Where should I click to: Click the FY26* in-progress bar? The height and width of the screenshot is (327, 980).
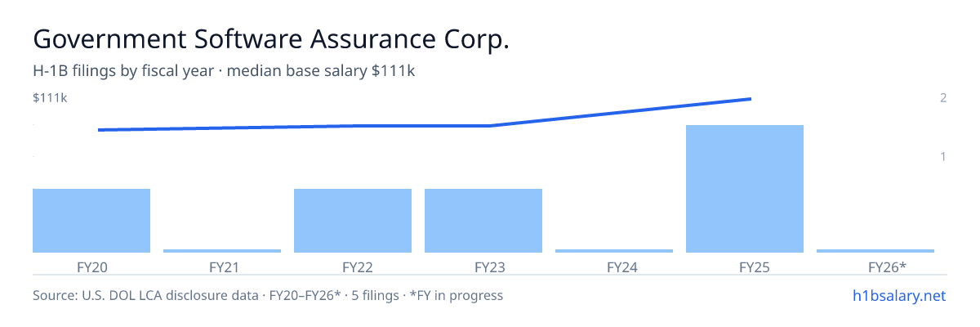(875, 251)
